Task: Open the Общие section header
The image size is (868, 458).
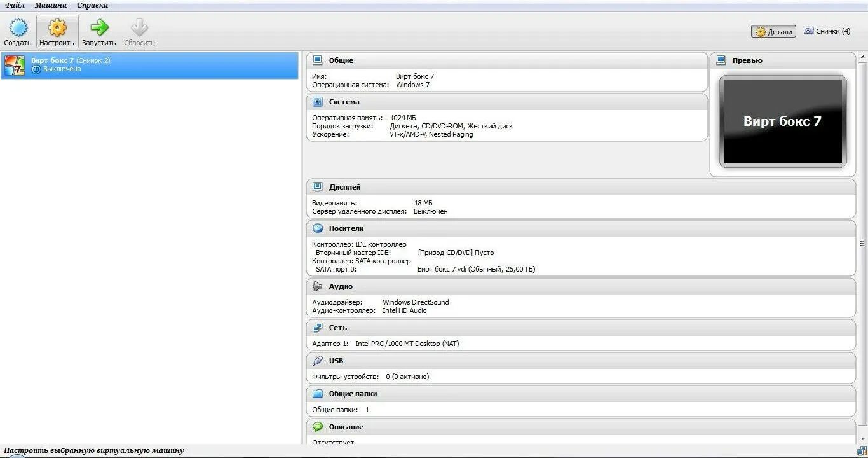Action: click(x=507, y=60)
